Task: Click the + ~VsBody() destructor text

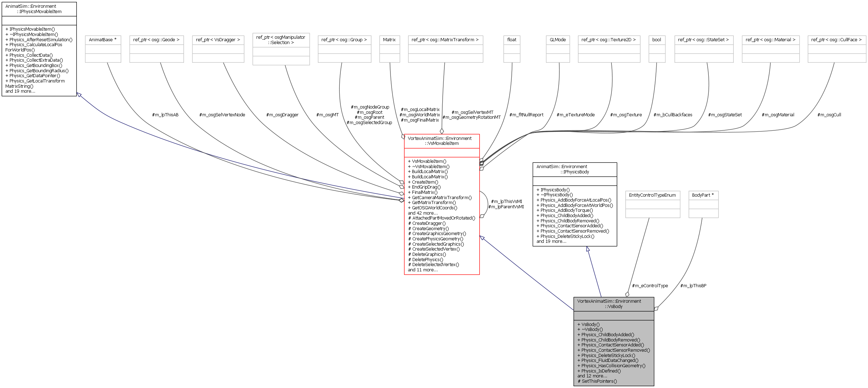Action: click(x=590, y=330)
